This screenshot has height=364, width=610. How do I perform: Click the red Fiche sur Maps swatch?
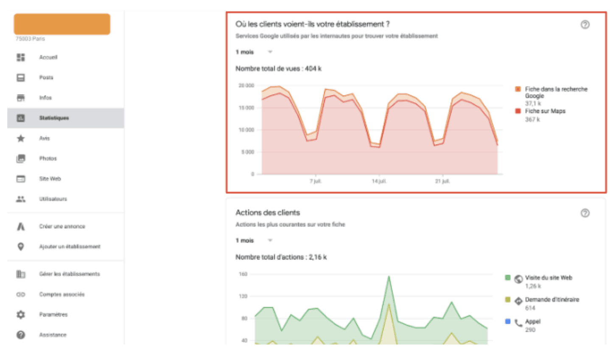518,111
